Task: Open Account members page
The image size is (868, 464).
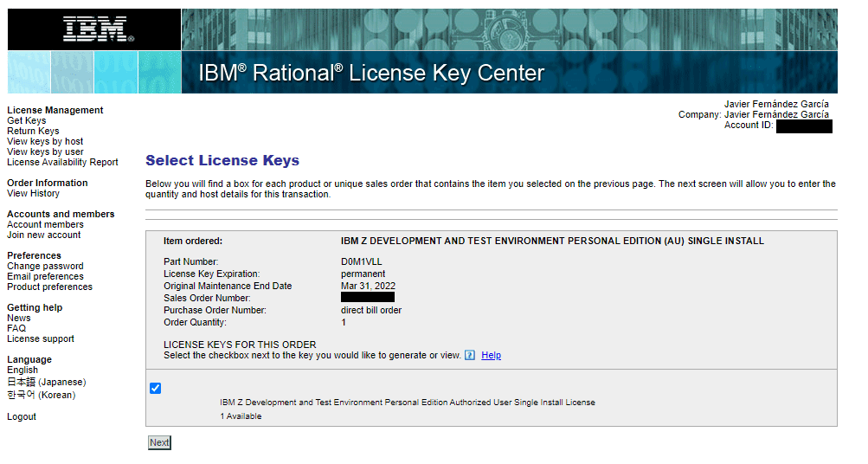Action: (45, 224)
